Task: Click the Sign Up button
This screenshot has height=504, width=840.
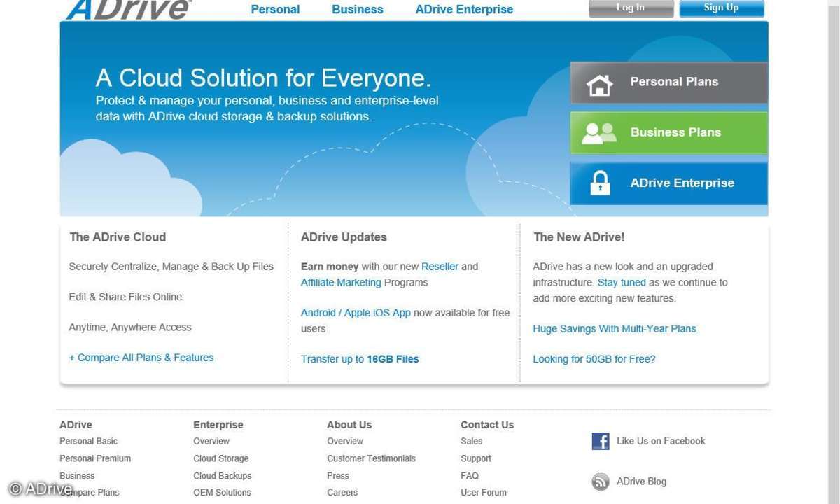Action: coord(722,8)
